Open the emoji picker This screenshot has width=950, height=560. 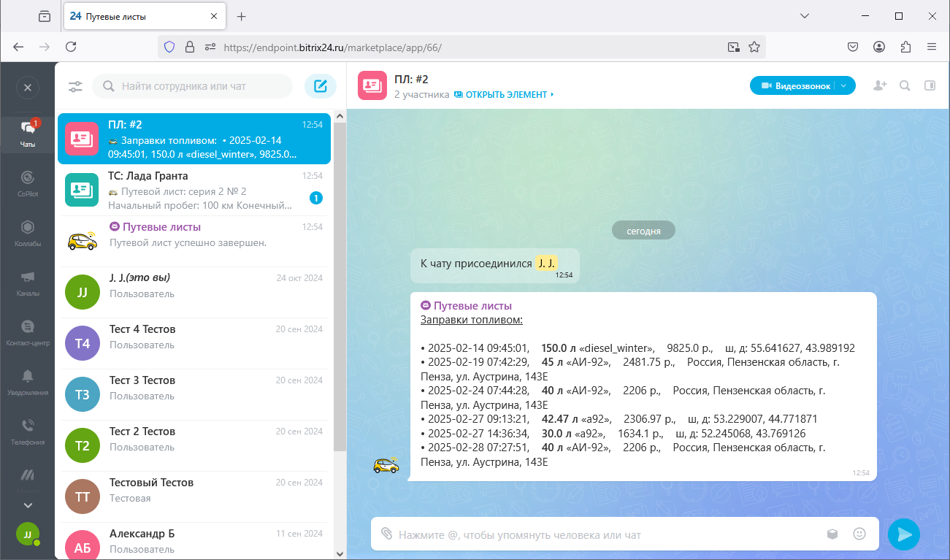pyautogui.click(x=859, y=534)
